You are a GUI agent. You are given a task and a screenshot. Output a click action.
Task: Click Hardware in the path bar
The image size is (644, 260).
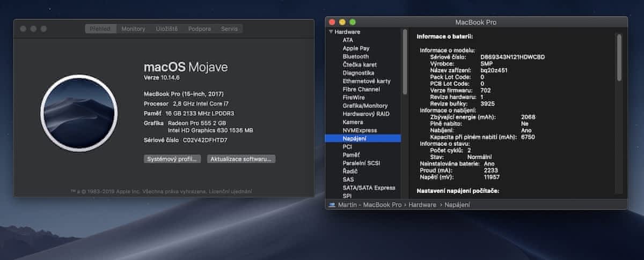(421, 205)
